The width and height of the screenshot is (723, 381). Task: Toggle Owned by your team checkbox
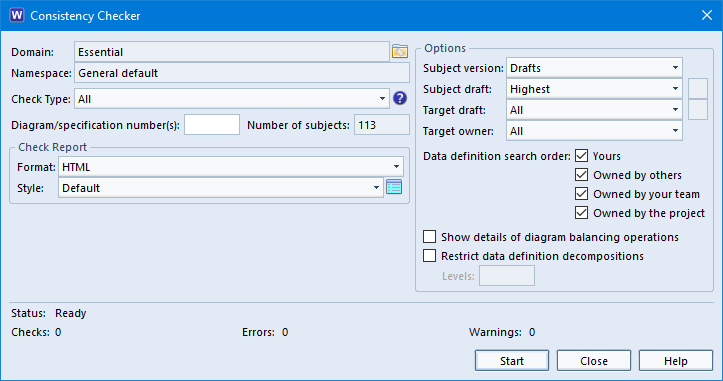tap(581, 194)
